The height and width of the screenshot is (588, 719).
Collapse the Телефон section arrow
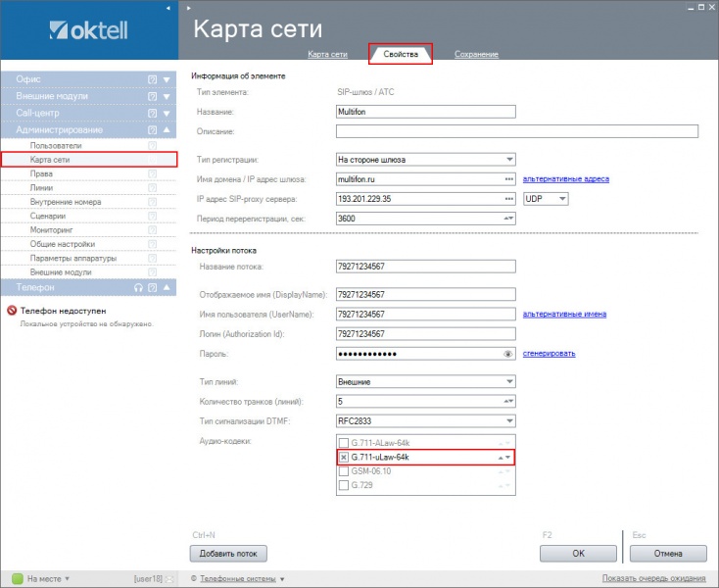click(167, 287)
